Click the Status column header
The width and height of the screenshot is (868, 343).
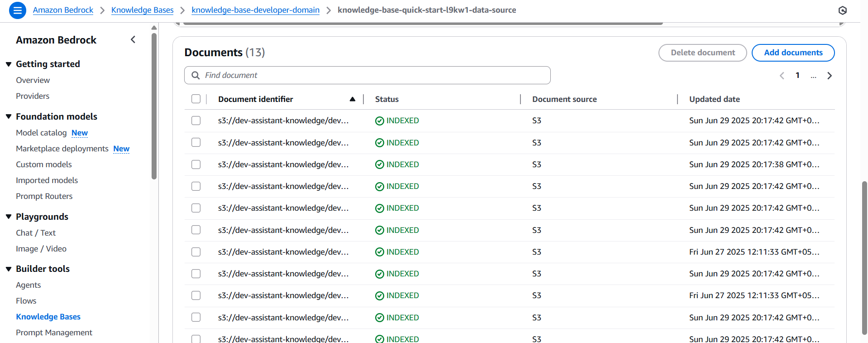pos(387,99)
